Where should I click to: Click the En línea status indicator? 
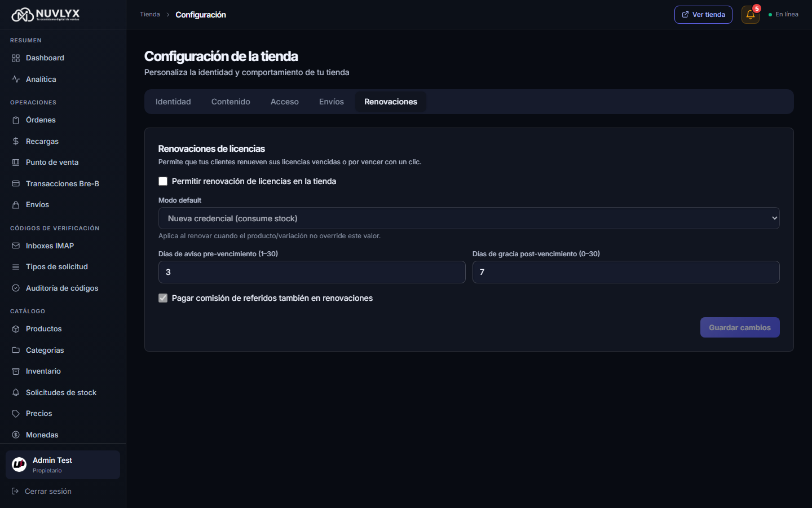[783, 15]
